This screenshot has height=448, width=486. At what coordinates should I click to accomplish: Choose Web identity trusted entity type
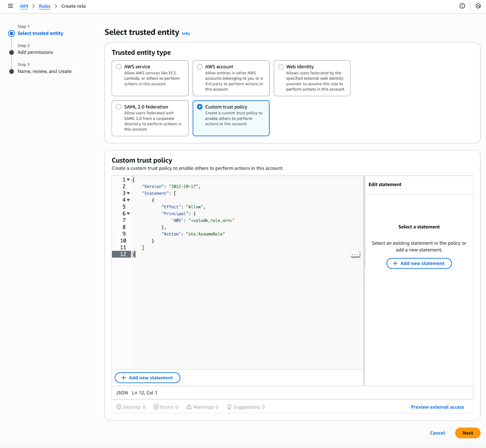pyautogui.click(x=281, y=67)
